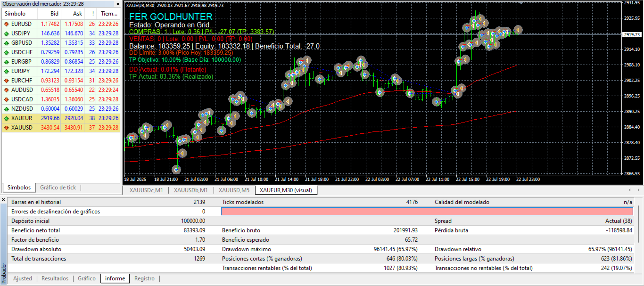
Task: Click Depósito inicial value 100000.00
Action: pos(193,221)
